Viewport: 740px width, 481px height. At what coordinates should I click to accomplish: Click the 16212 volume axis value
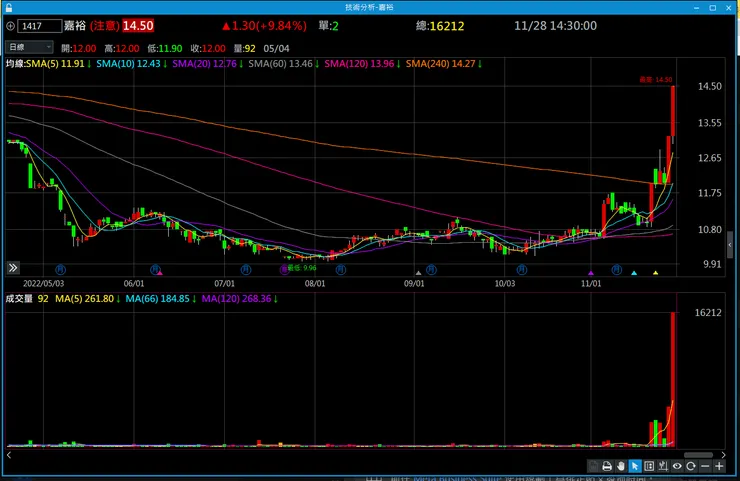point(708,312)
